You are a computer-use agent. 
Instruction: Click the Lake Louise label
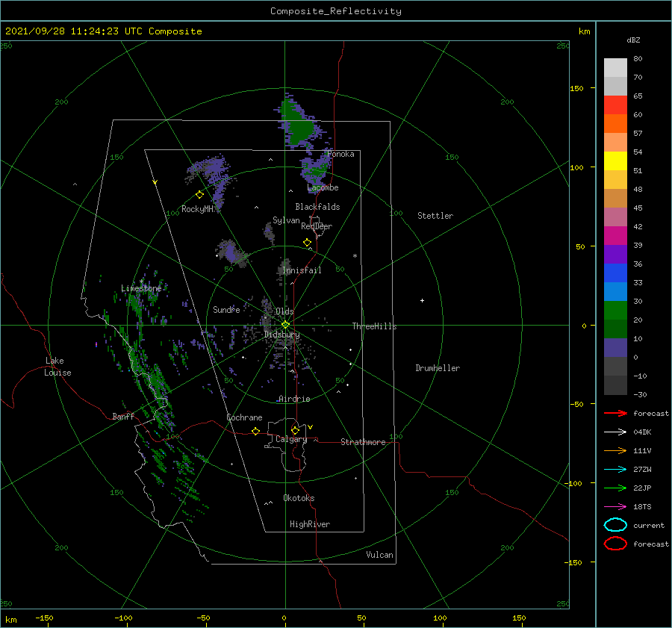[x=57, y=367]
